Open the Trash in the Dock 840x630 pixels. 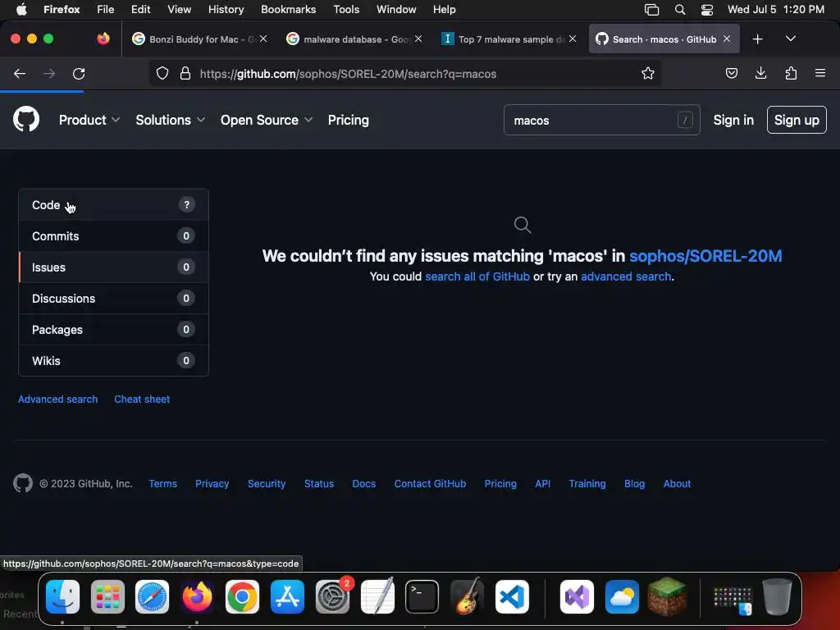[778, 597]
